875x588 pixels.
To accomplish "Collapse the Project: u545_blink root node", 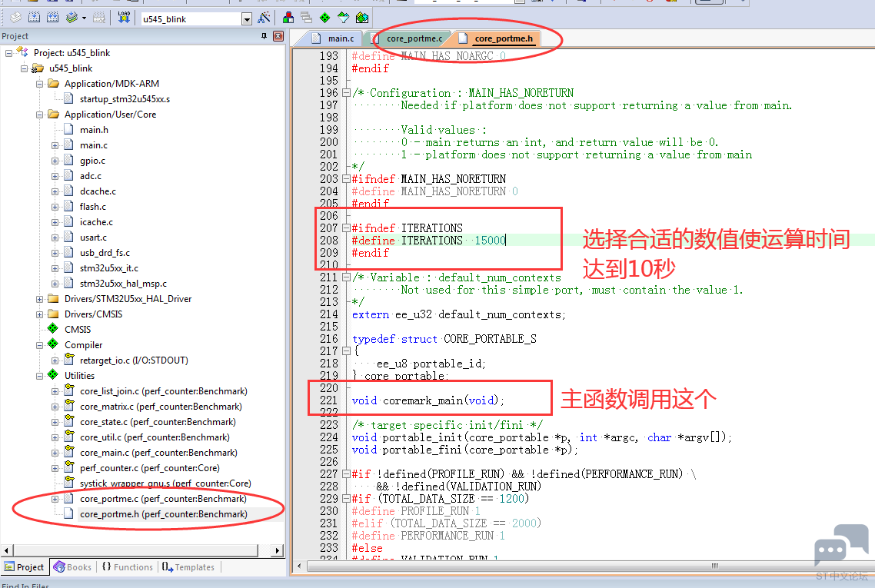I will tap(9, 53).
